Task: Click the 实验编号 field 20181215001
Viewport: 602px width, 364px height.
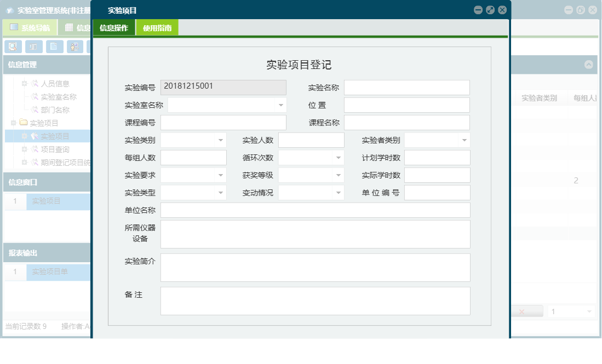Action: [223, 88]
